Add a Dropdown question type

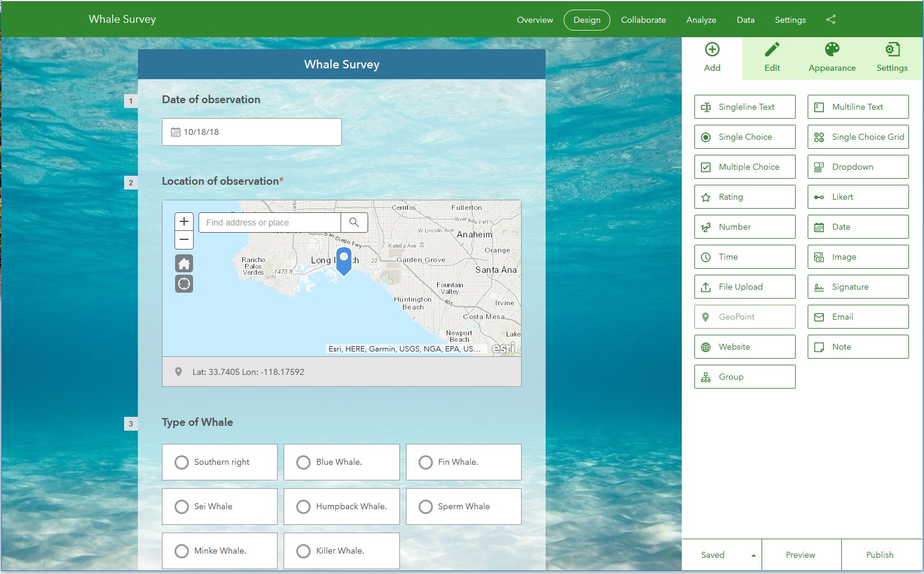point(858,167)
